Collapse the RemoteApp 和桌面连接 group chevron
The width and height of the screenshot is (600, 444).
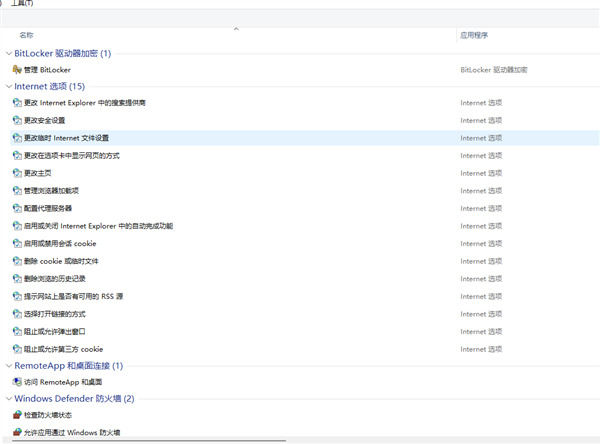[8, 366]
